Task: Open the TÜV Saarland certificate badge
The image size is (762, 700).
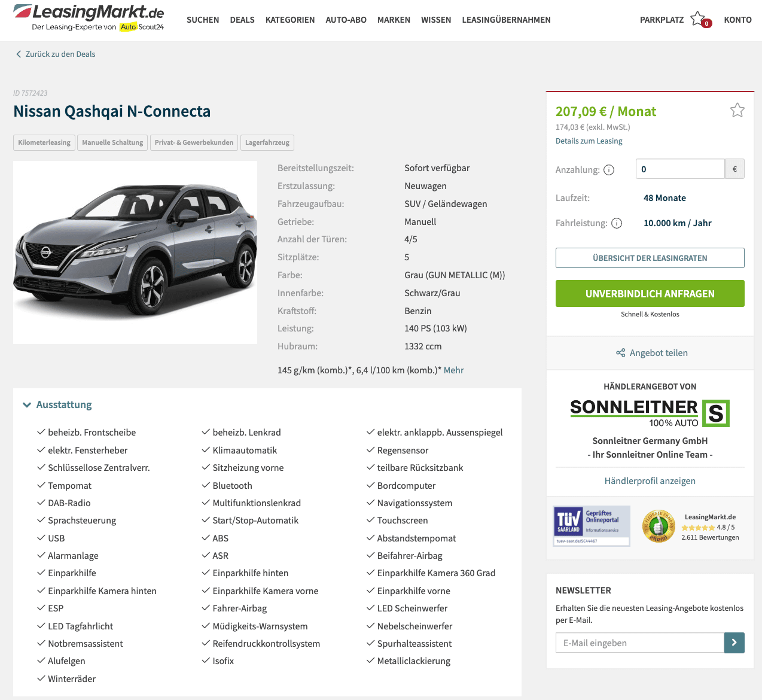Action: coord(592,526)
